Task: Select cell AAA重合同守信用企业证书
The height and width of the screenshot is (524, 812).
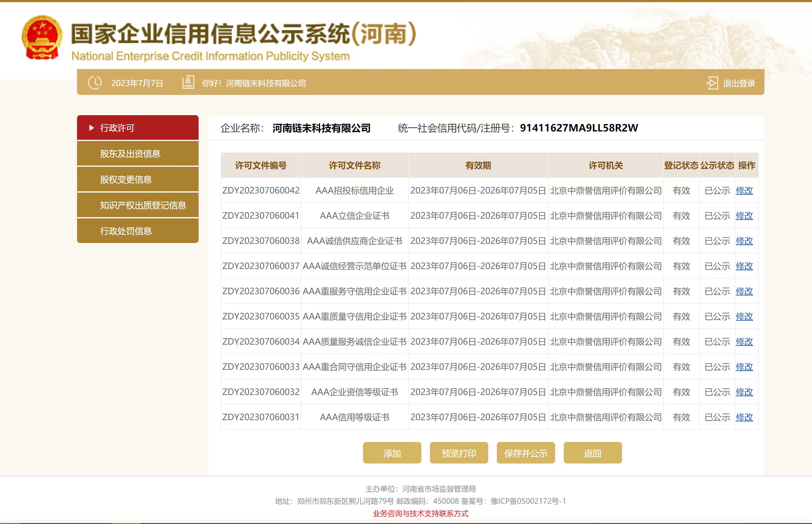Action: (354, 367)
